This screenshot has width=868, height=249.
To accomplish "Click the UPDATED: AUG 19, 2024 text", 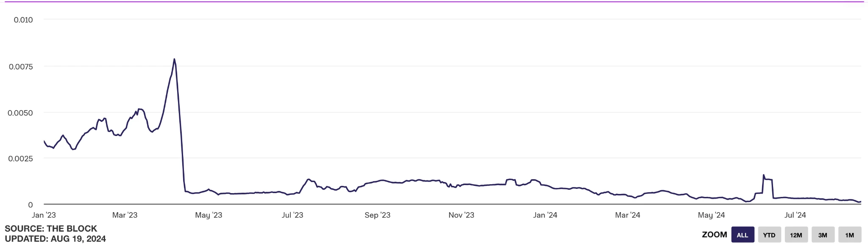I will [55, 239].
